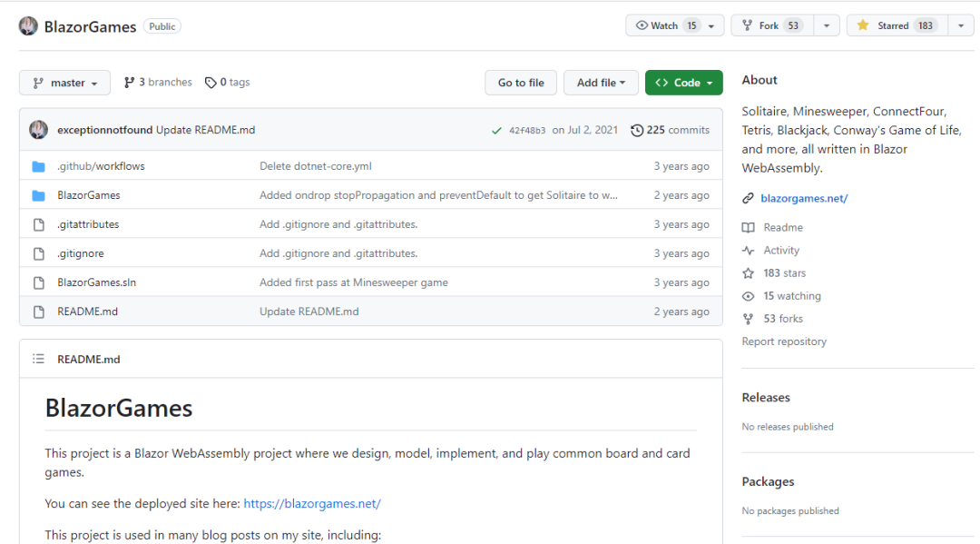Open the 3 branches link
Viewport: 980px width, 544px height.
(x=158, y=83)
